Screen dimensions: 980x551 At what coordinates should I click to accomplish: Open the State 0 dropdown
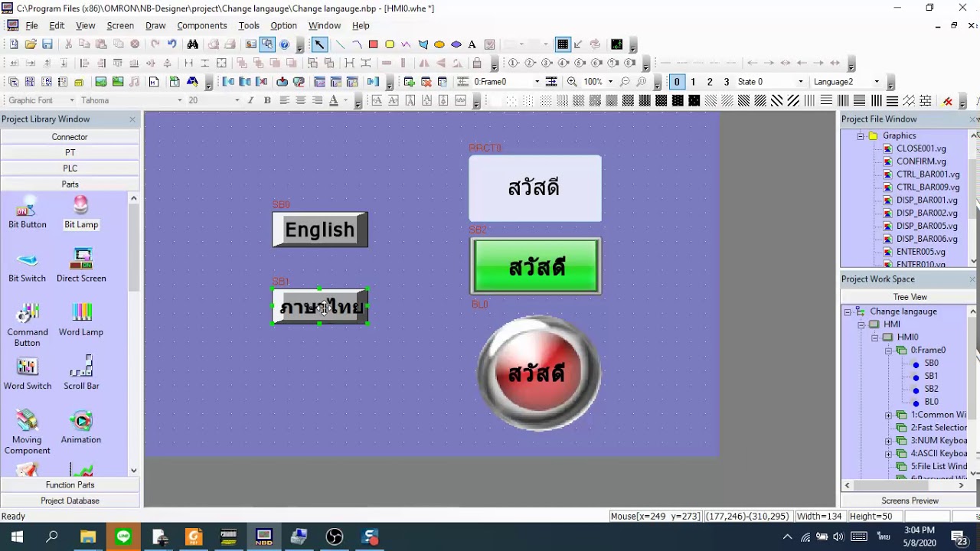[x=801, y=82]
